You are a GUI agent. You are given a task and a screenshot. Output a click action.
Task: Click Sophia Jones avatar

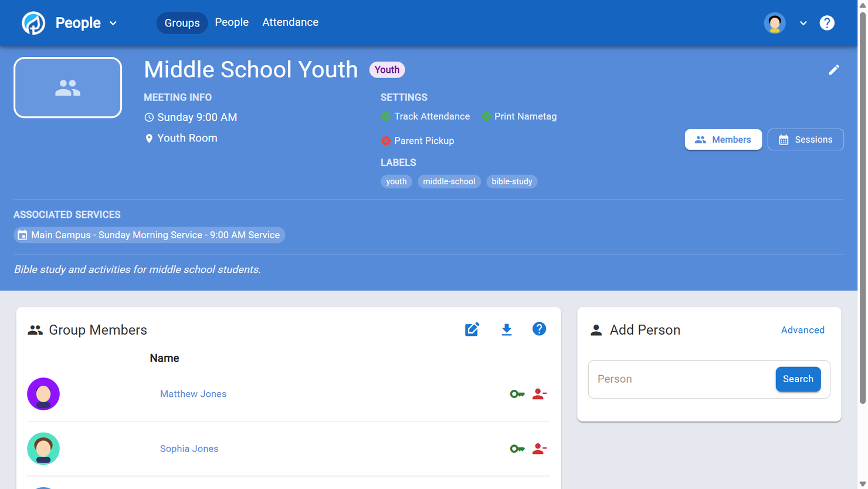tap(43, 448)
